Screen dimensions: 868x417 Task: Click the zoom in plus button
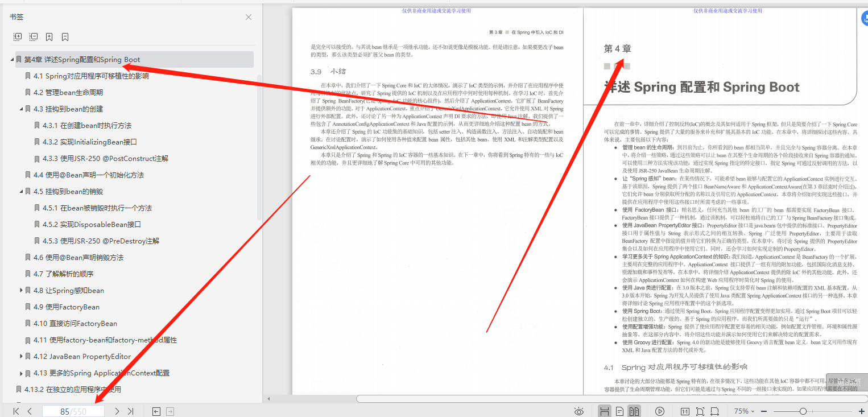[862, 411]
